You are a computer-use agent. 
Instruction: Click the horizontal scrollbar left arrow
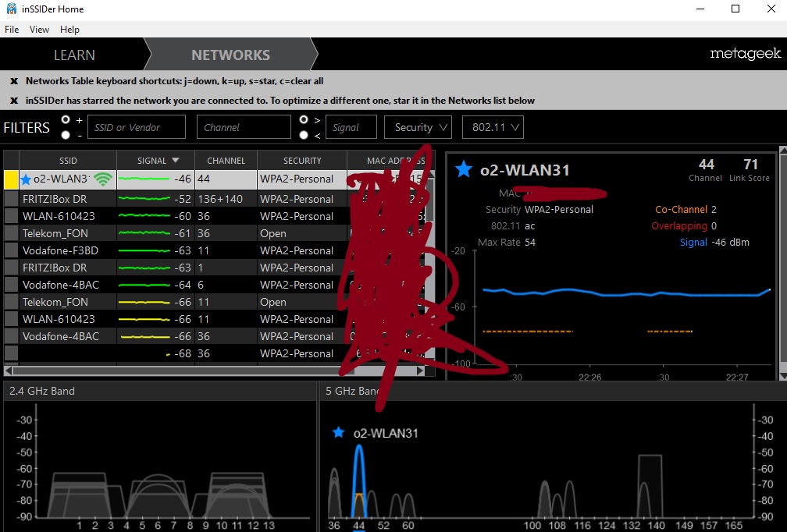pos(8,371)
